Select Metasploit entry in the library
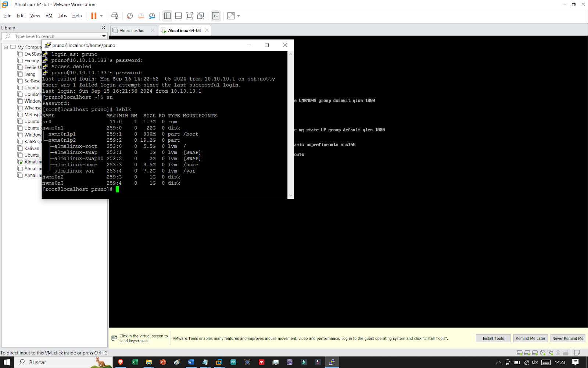The image size is (588, 368). pos(33,115)
